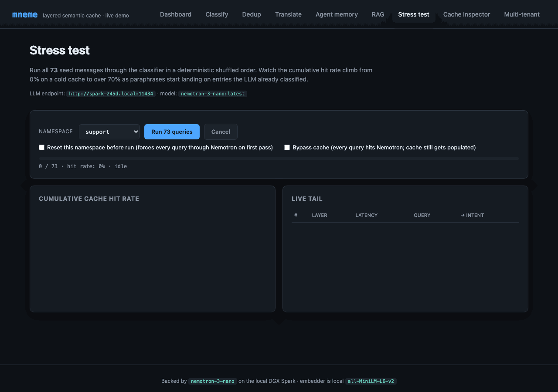This screenshot has height=392, width=558.
Task: Click the → INTENT column header
Action: (x=472, y=215)
